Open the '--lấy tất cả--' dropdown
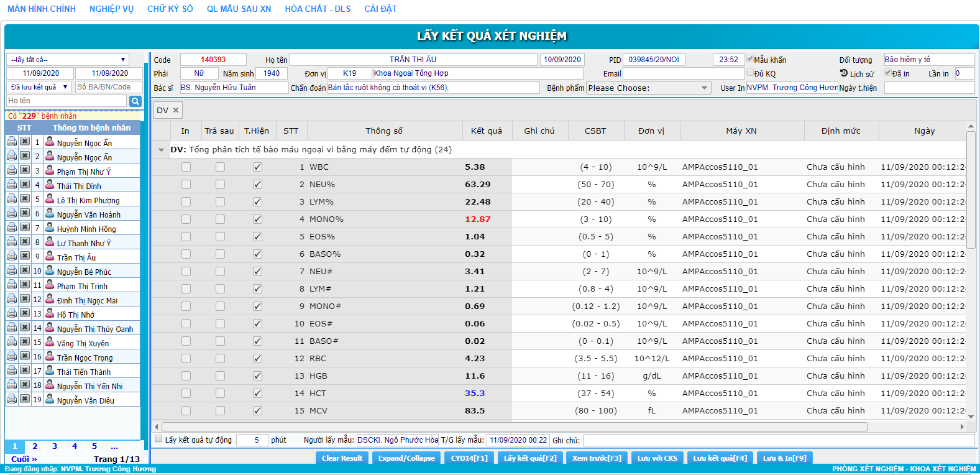 (67, 60)
